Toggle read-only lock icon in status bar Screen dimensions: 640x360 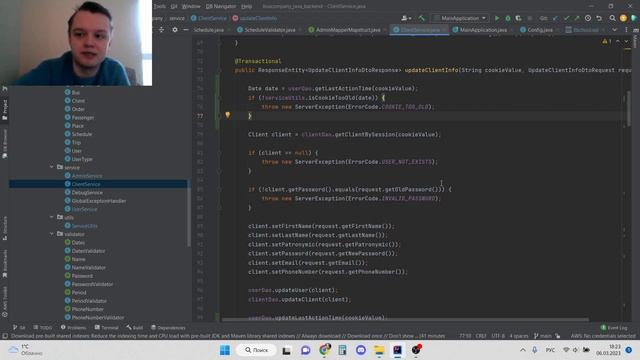[x=558, y=336]
